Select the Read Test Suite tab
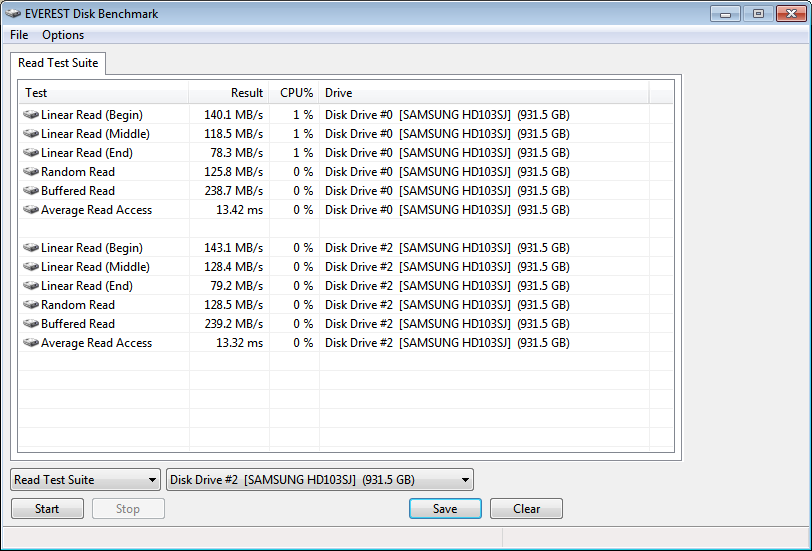 click(58, 63)
